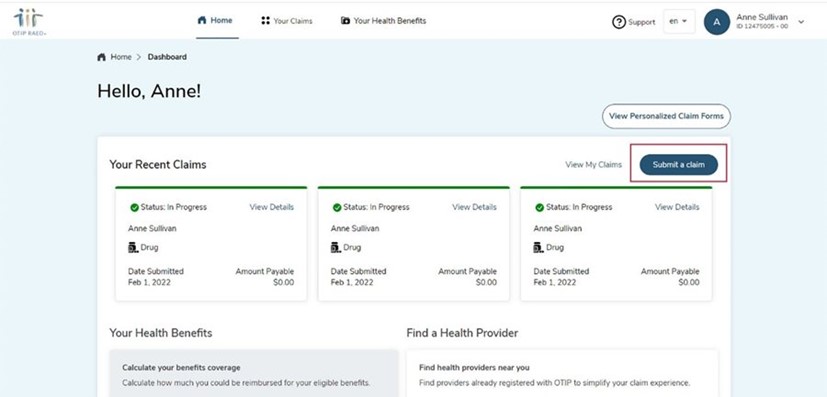Screen dimensions: 827x397
Task: Click the Drug pill icon in third claim
Action: click(538, 247)
